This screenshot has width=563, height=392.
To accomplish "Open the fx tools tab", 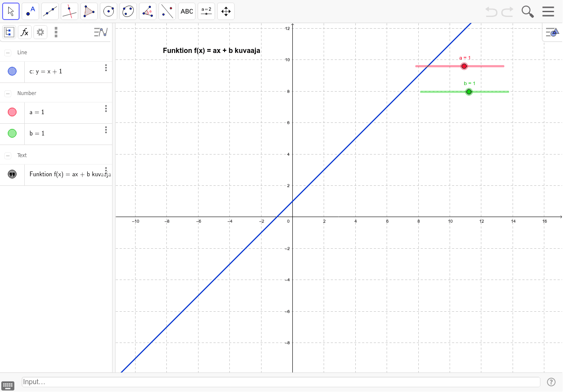I will pos(25,32).
